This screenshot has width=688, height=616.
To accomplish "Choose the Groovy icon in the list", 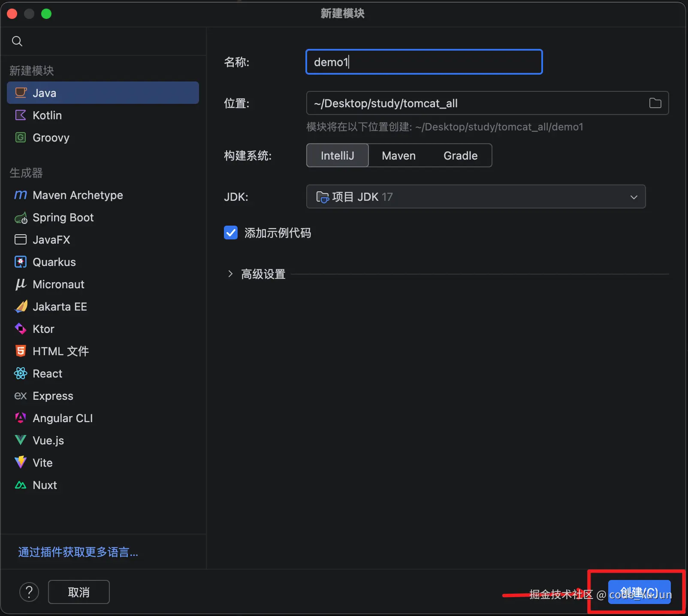I will pos(21,137).
